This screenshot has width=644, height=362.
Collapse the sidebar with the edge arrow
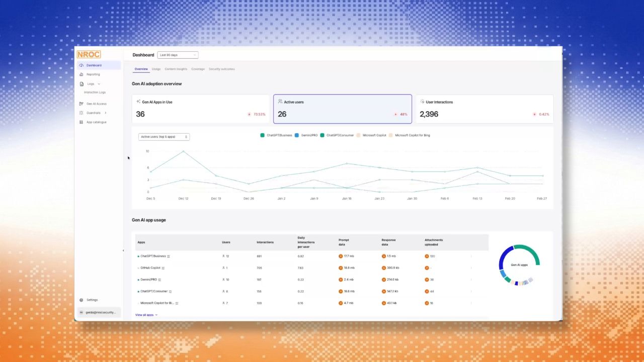123,250
